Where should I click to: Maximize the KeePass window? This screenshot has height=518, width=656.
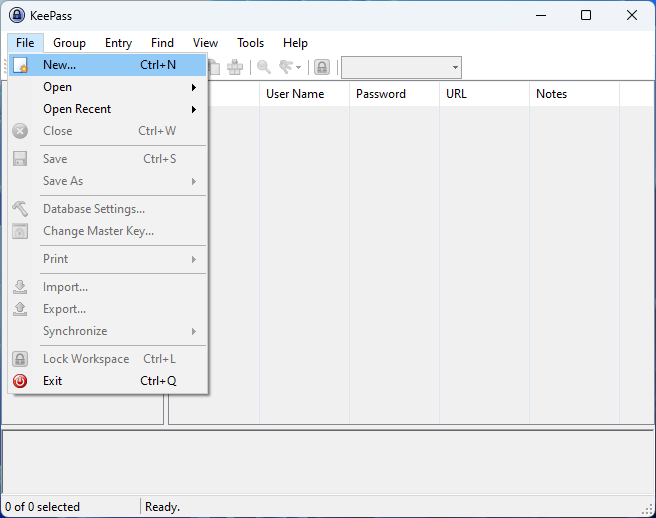pos(586,15)
